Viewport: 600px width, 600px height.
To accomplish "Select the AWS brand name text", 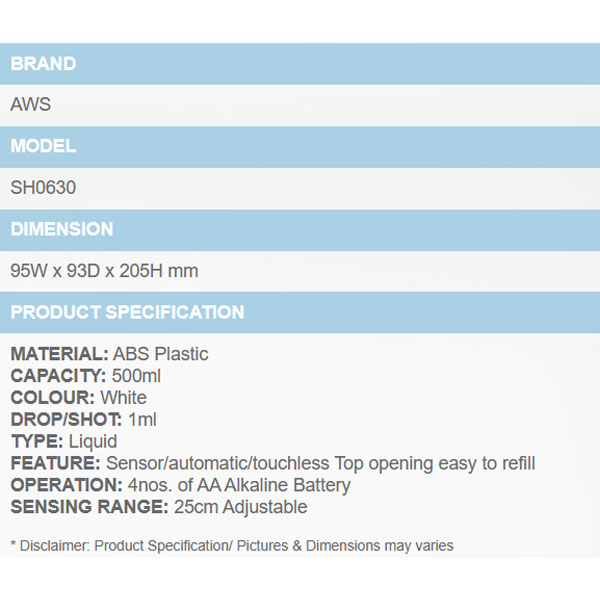I will [30, 104].
